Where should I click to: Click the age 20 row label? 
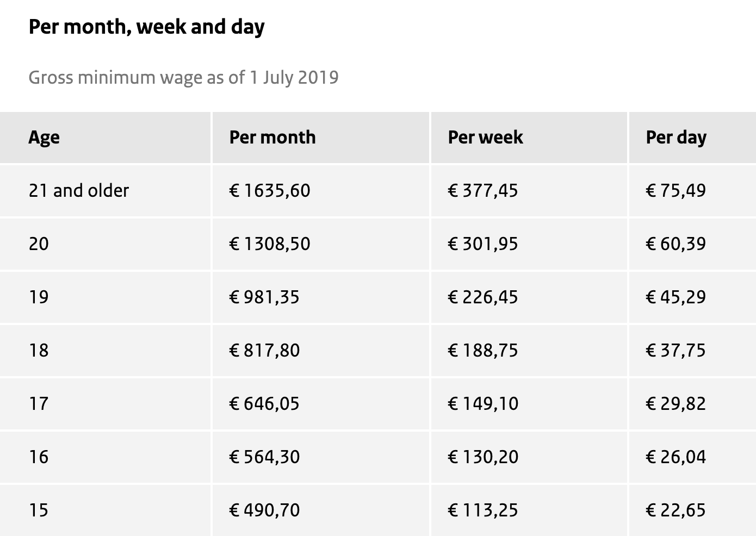(x=39, y=244)
